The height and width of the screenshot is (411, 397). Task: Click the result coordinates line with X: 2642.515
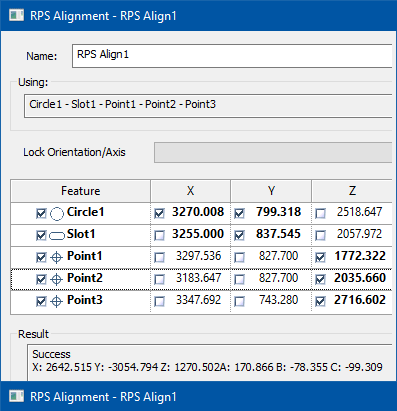click(207, 367)
